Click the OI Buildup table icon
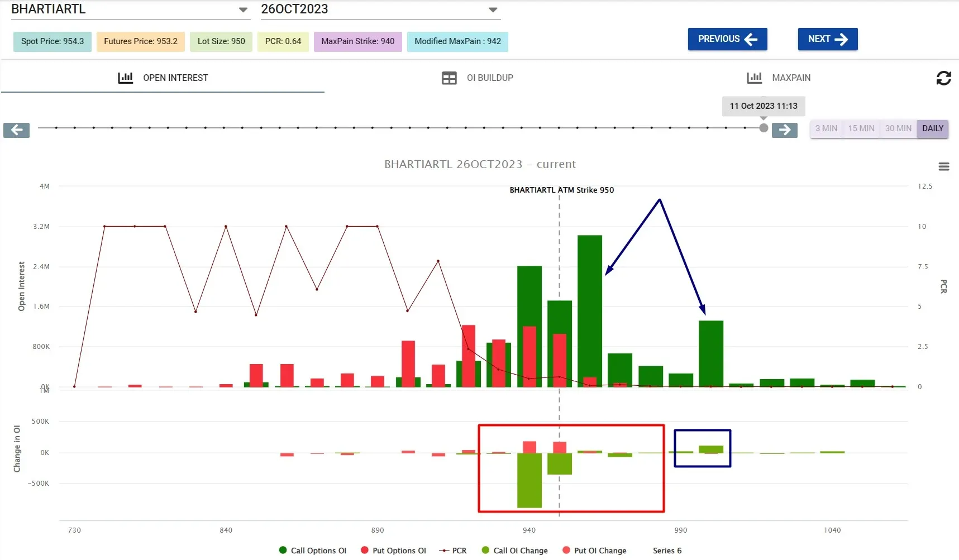Image resolution: width=959 pixels, height=560 pixels. 449,78
